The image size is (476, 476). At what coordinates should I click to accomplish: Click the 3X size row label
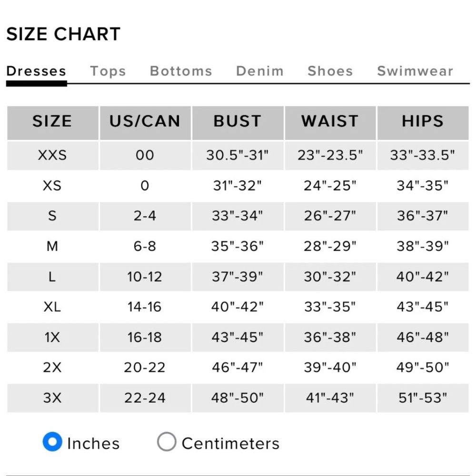click(52, 398)
